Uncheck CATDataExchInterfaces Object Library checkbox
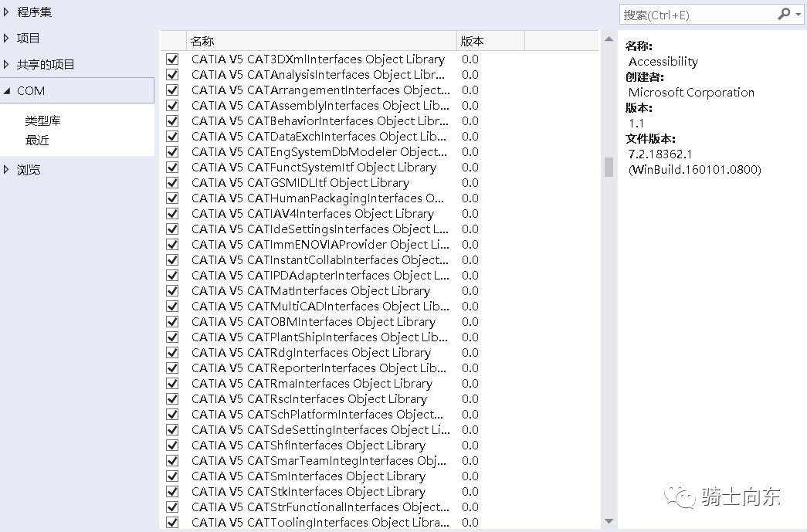Viewport: 807px width, 532px height. 172,137
